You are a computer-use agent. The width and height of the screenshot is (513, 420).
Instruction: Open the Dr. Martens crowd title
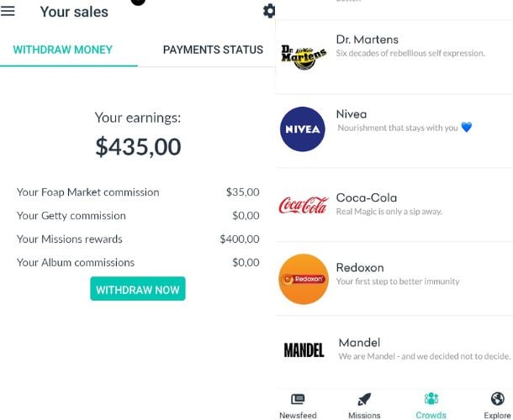point(367,39)
